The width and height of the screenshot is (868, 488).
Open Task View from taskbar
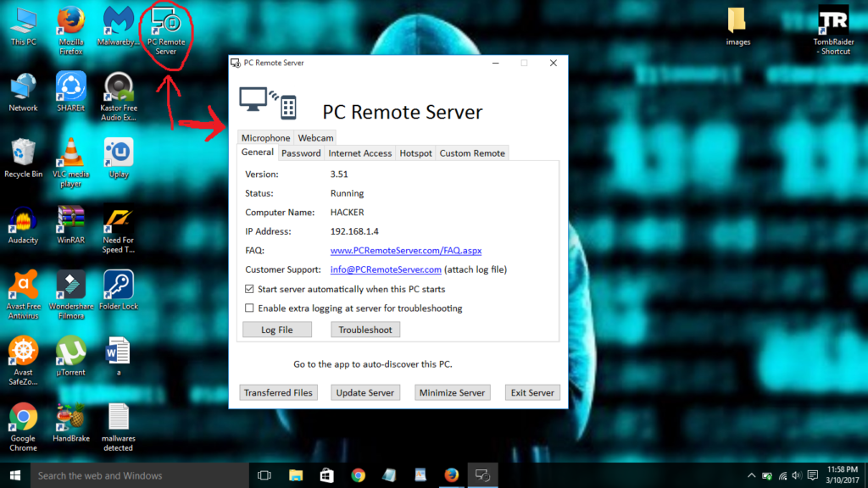[264, 475]
